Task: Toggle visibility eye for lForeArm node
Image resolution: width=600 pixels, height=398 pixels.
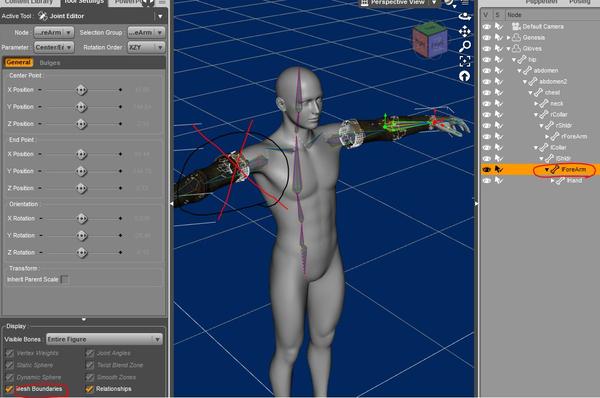Action: (486, 170)
